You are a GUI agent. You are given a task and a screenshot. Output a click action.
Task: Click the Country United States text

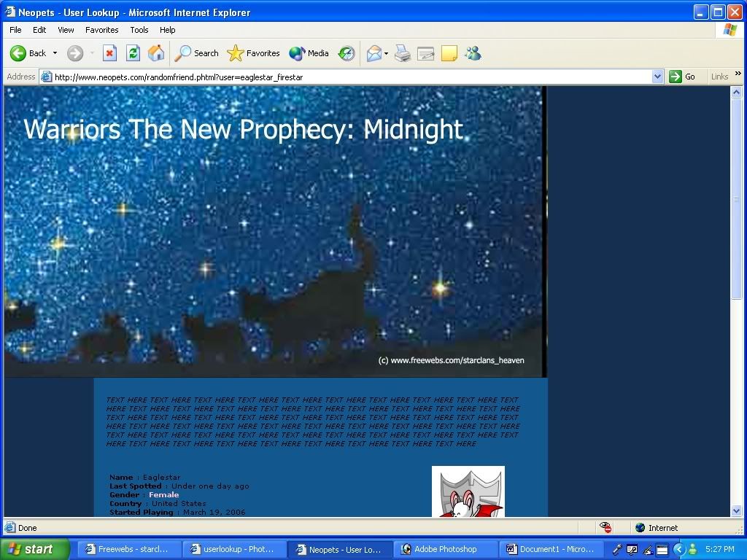click(158, 503)
